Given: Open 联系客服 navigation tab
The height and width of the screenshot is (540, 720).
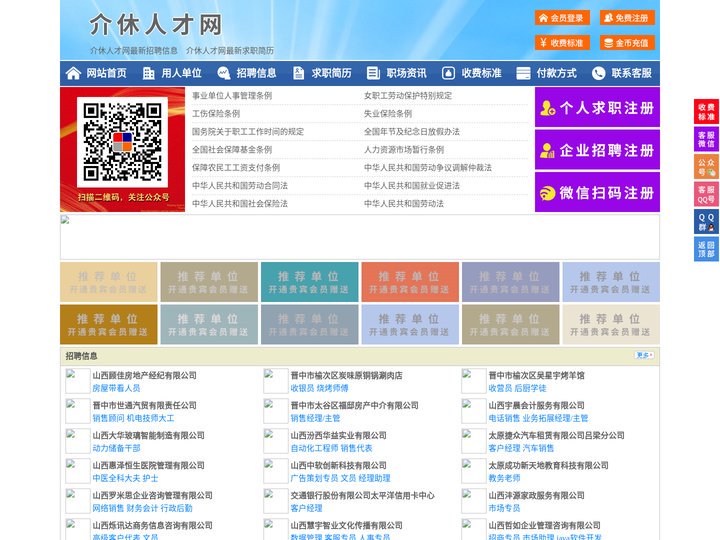Looking at the screenshot, I should point(631,73).
